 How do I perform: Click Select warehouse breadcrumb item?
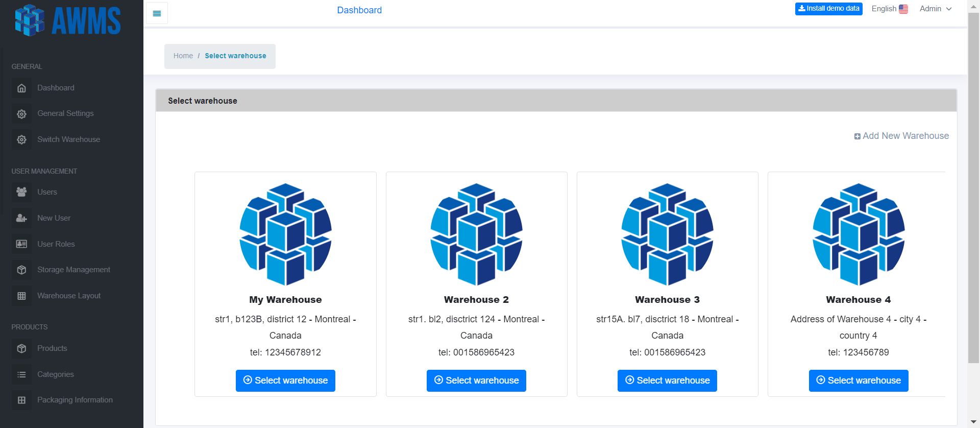(235, 56)
